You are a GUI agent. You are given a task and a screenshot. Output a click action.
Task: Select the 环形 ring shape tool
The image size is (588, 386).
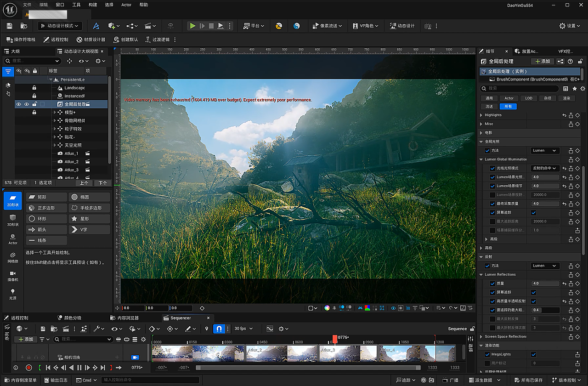[46, 219]
